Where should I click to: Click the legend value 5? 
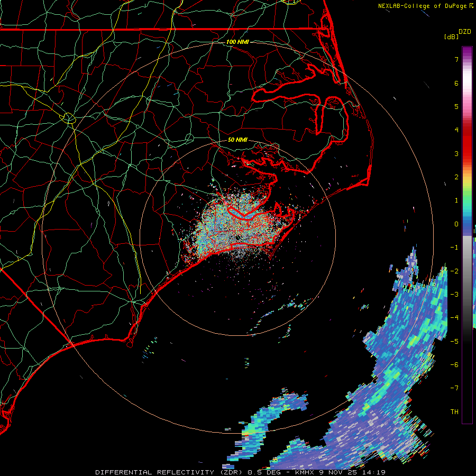[x=456, y=106]
